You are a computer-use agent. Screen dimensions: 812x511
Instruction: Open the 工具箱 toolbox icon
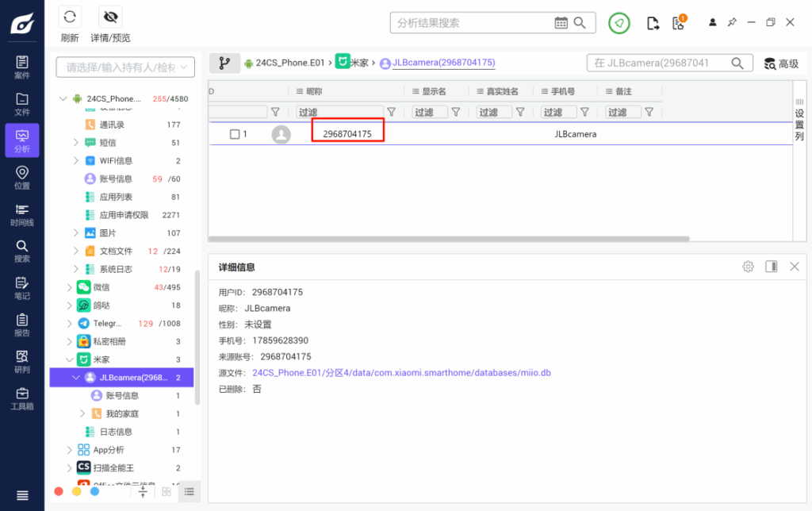coord(21,397)
